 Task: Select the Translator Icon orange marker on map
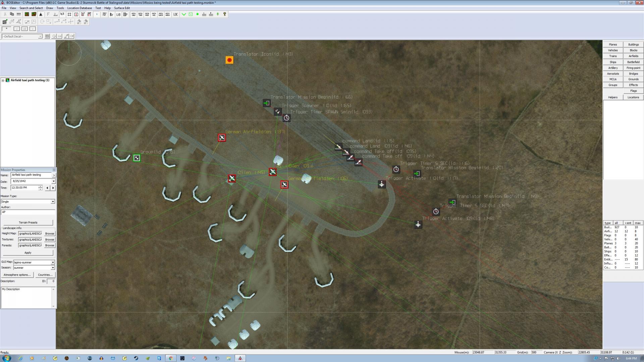pyautogui.click(x=229, y=60)
